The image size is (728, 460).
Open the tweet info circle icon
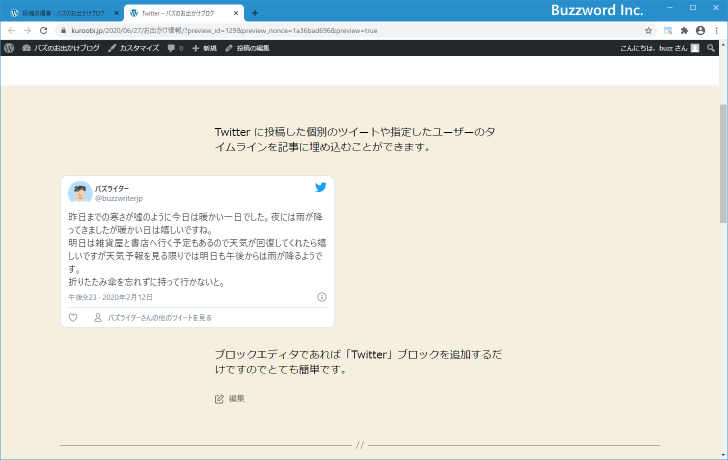[322, 297]
